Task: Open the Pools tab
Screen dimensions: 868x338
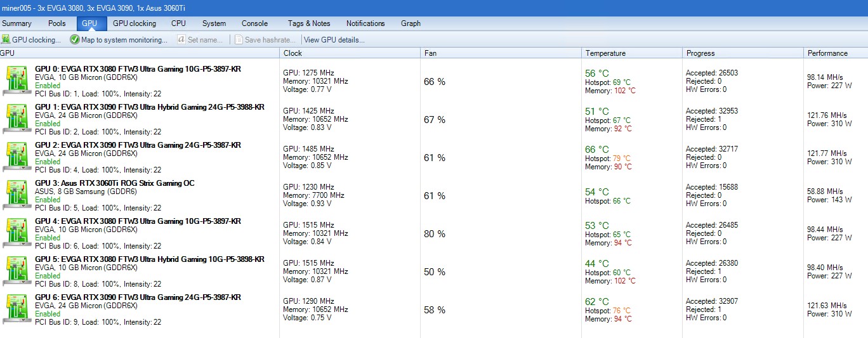Action: (x=57, y=23)
